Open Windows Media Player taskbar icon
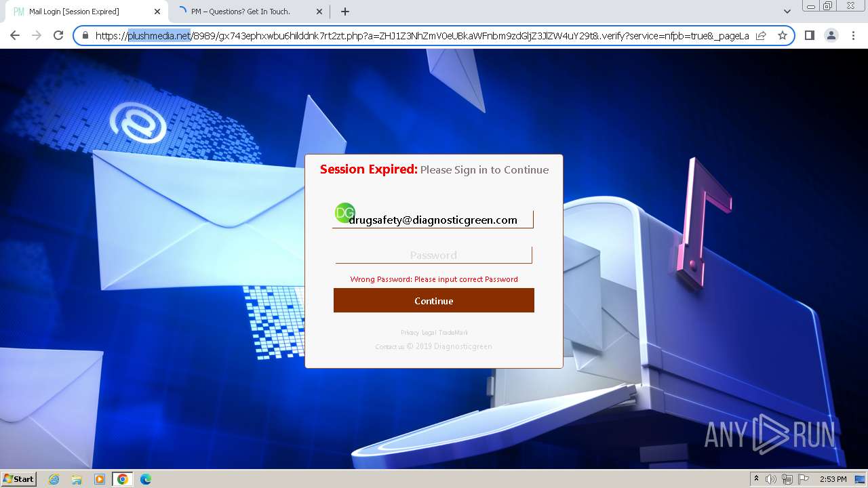 point(100,479)
